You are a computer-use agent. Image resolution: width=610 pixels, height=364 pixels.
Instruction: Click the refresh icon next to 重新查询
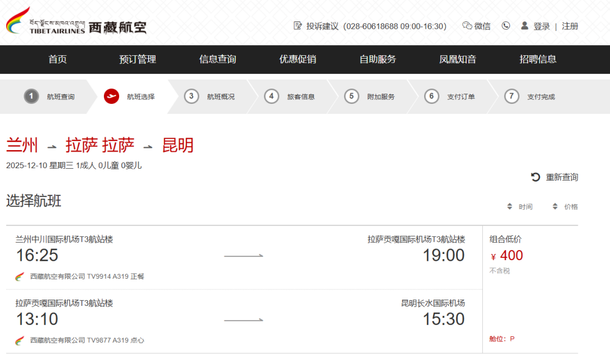point(535,177)
